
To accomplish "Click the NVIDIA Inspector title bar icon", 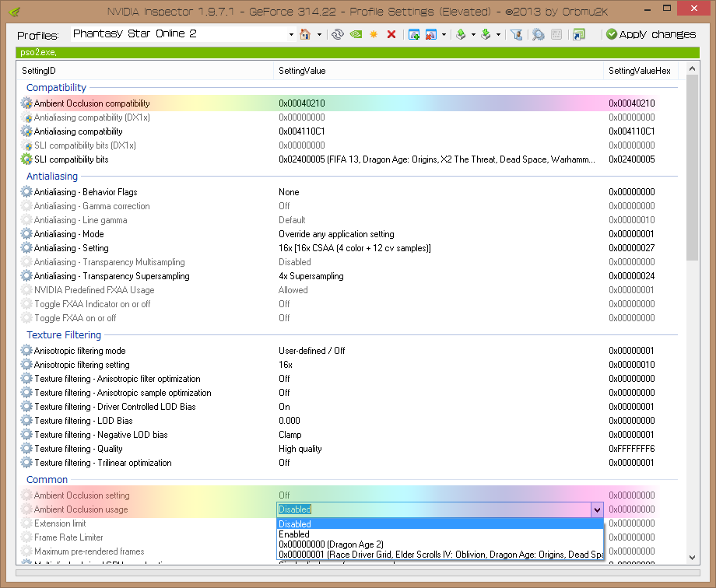I will coord(15,12).
